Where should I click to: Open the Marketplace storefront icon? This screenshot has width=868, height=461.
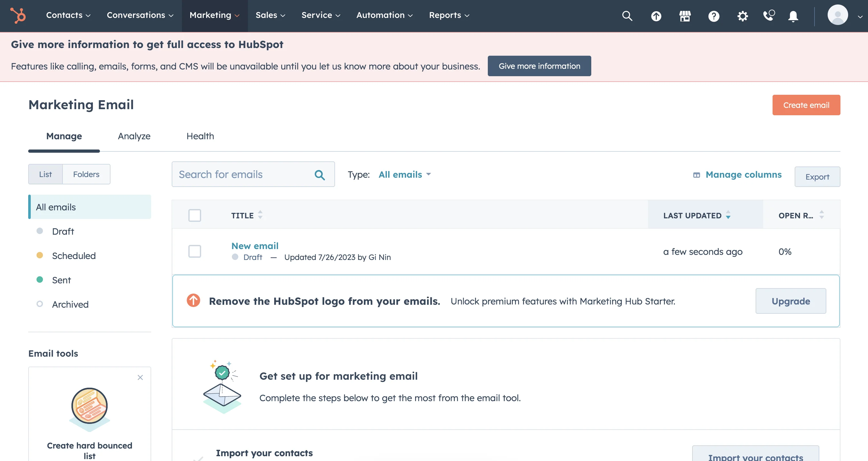pyautogui.click(x=685, y=15)
